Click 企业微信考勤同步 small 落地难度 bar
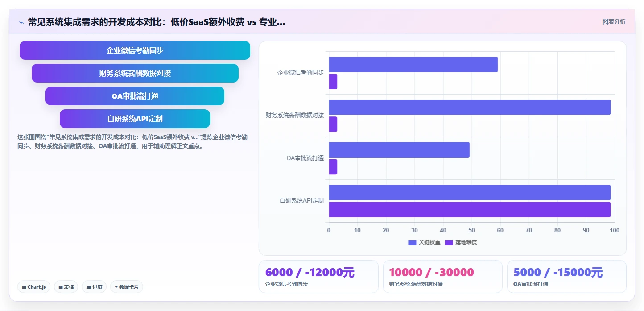The width and height of the screenshot is (644, 311). [x=333, y=82]
